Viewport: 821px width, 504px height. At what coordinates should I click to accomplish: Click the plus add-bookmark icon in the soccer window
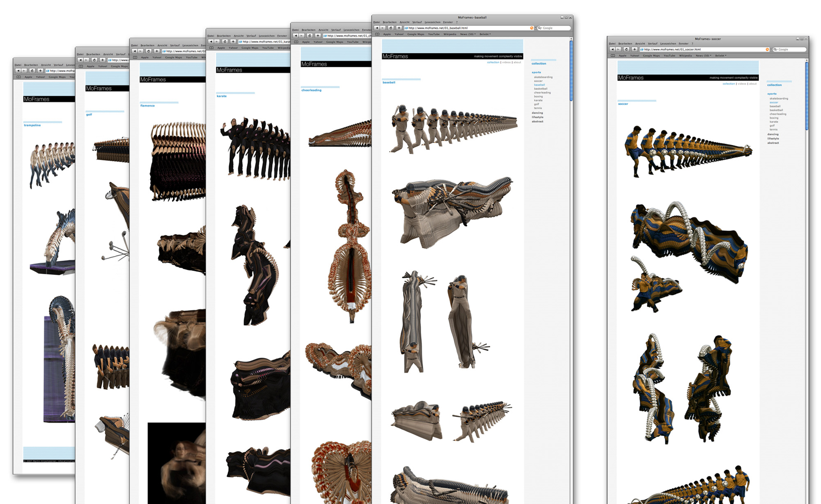[634, 49]
